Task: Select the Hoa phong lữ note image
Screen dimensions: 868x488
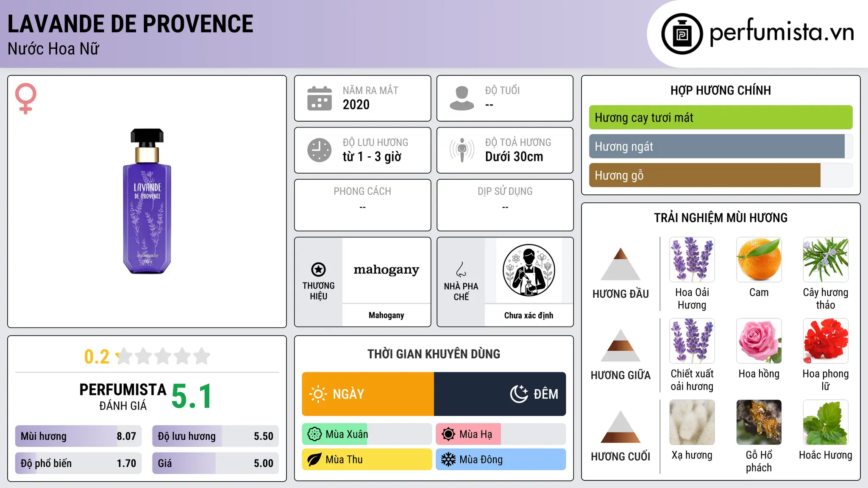Action: [x=826, y=341]
